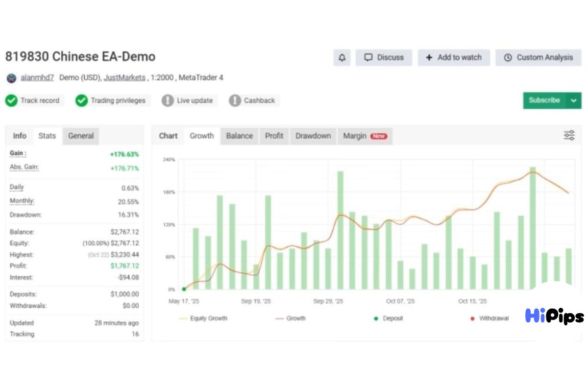Screen dimensions: 588x392
Task: Click the Track record green checkmark icon
Action: pyautogui.click(x=11, y=100)
